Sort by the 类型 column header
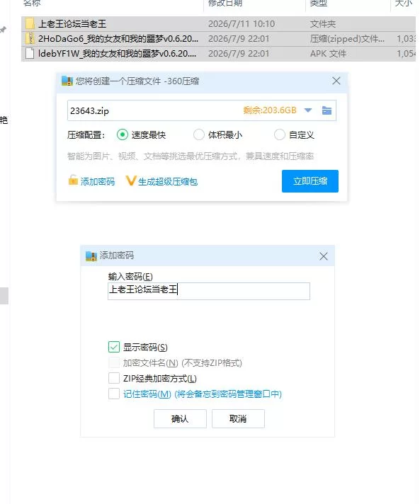Viewport: 420px width, 504px height. pyautogui.click(x=319, y=4)
